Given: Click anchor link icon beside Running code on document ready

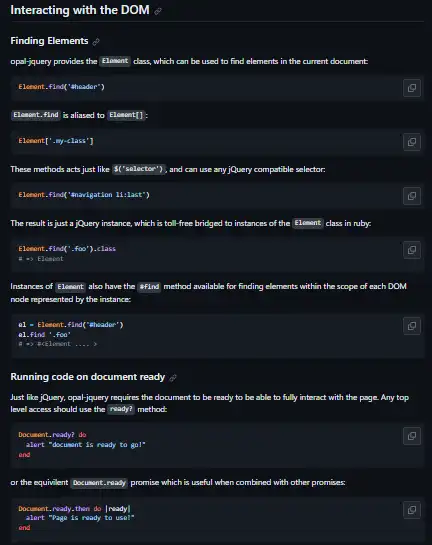Looking at the screenshot, I should click(173, 377).
